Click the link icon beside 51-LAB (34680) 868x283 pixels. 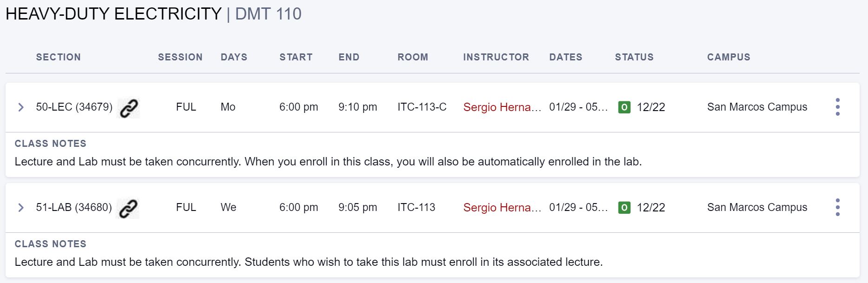(x=128, y=209)
